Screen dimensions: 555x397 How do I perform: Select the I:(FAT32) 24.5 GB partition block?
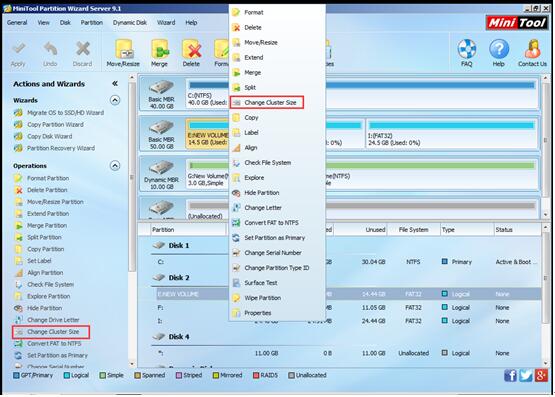click(x=451, y=134)
